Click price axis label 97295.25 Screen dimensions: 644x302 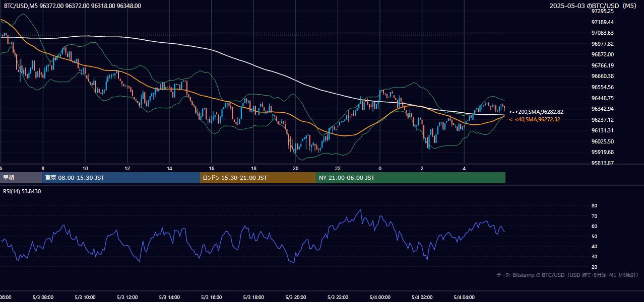pos(602,11)
